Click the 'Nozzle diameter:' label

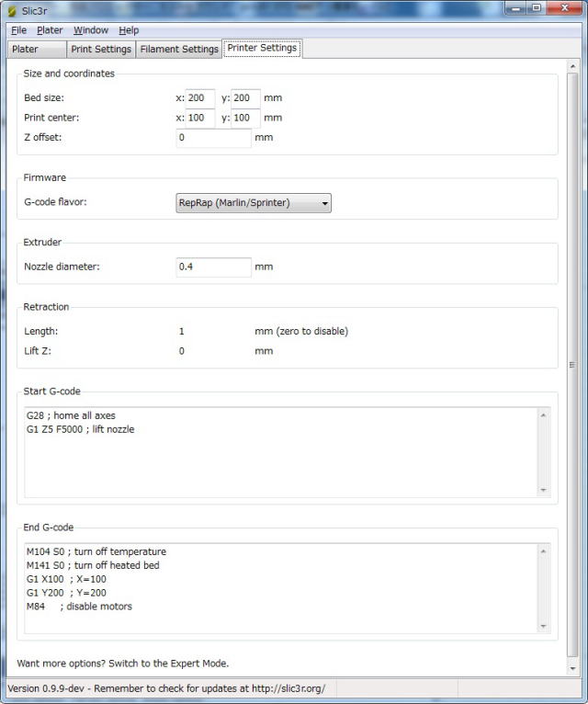click(x=62, y=267)
